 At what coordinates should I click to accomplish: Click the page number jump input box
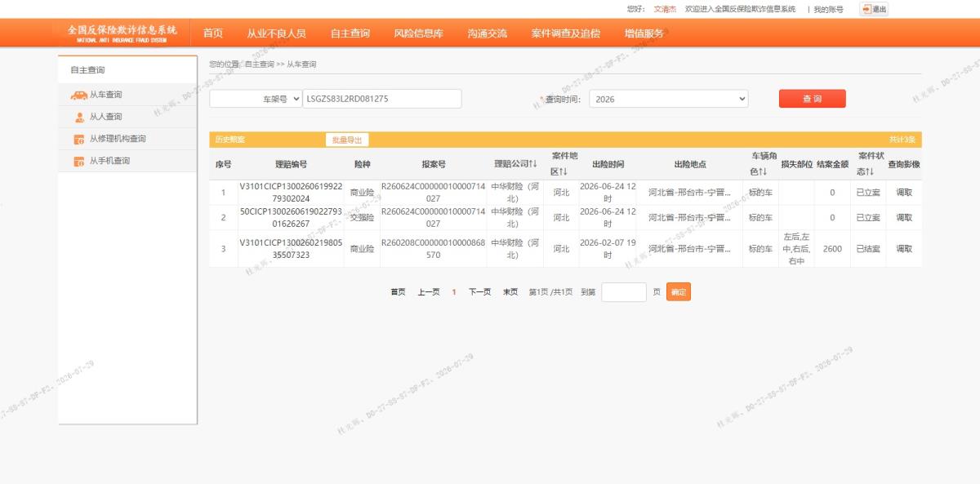click(624, 292)
